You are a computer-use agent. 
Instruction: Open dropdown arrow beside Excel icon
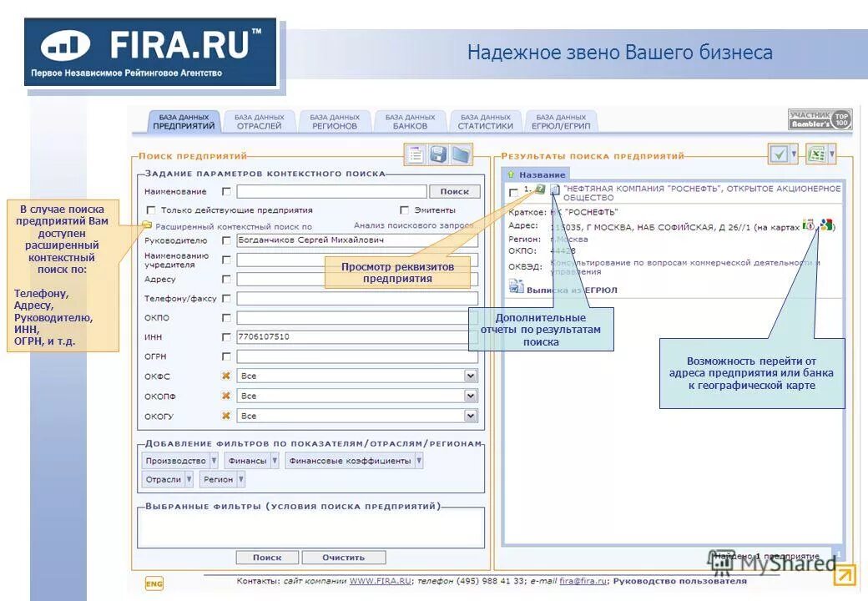pyautogui.click(x=831, y=154)
